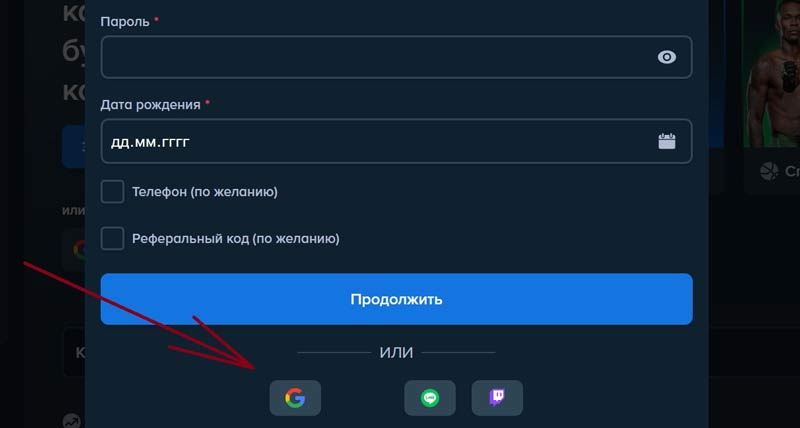Click the Google icon behind the modal

pyautogui.click(x=79, y=250)
